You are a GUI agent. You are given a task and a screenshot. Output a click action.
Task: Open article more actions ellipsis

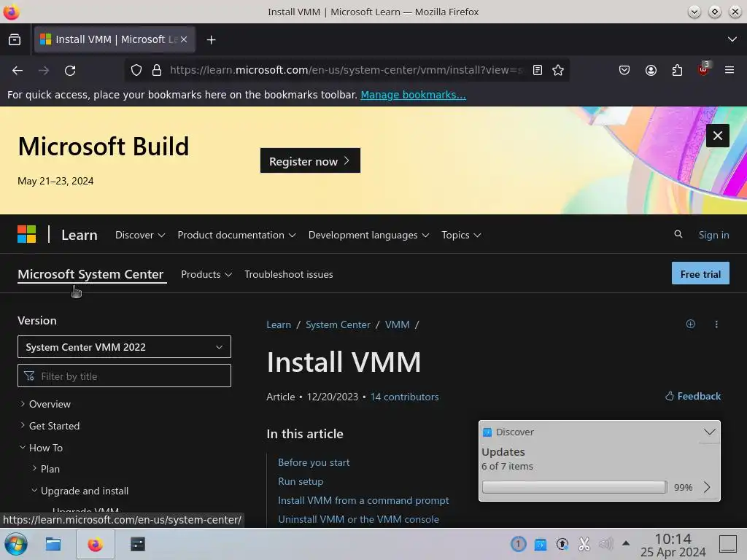(716, 324)
